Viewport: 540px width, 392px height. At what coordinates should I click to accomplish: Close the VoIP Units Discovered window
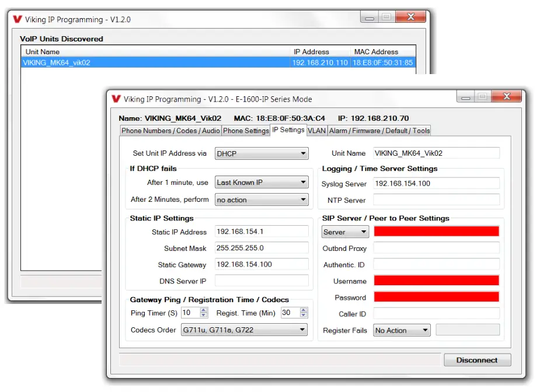click(410, 16)
